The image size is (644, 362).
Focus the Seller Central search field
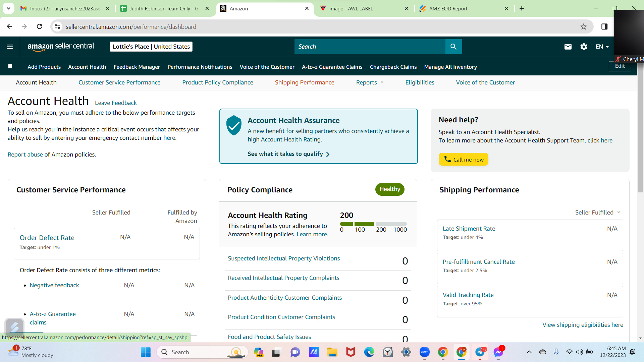click(x=370, y=47)
